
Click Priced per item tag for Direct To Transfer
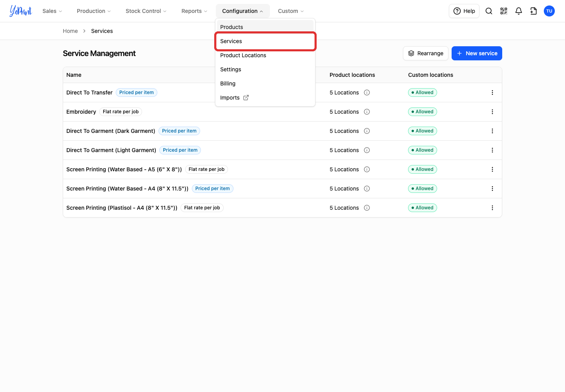pyautogui.click(x=137, y=93)
